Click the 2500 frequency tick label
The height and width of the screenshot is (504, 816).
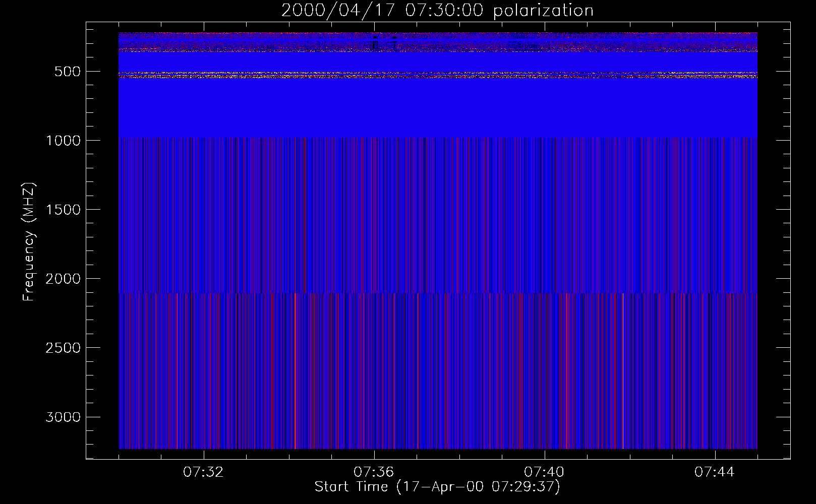63,348
